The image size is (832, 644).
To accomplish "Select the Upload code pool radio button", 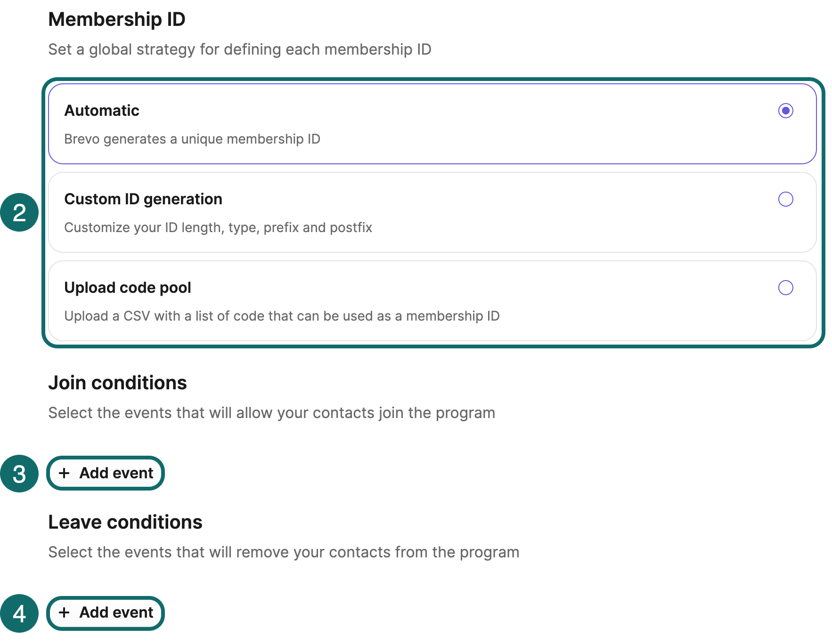I will pos(785,288).
